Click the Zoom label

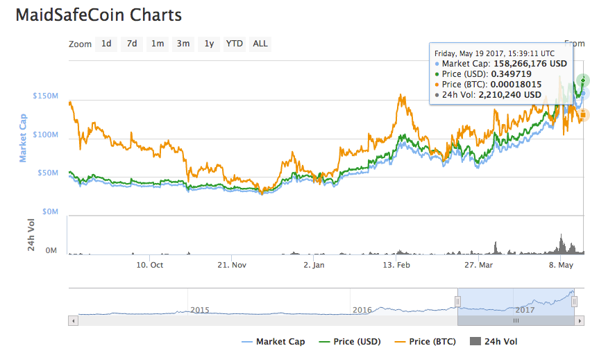[x=80, y=44]
